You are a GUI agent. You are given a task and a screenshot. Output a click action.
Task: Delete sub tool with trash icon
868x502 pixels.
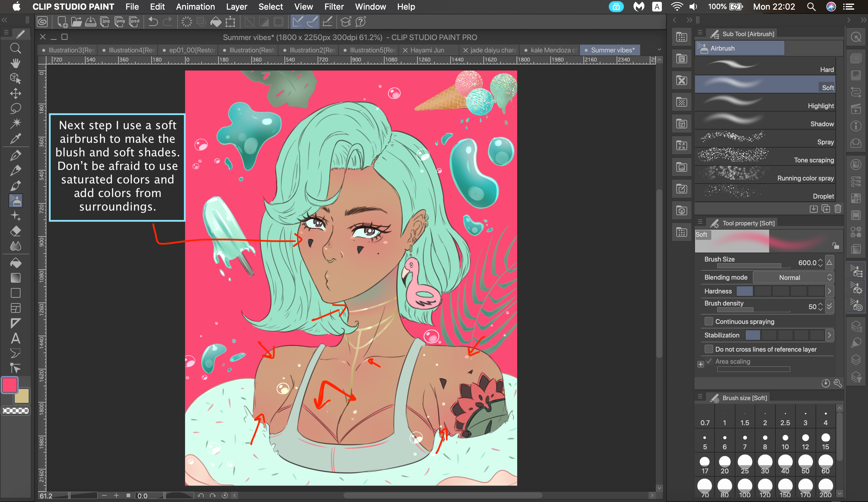(838, 209)
